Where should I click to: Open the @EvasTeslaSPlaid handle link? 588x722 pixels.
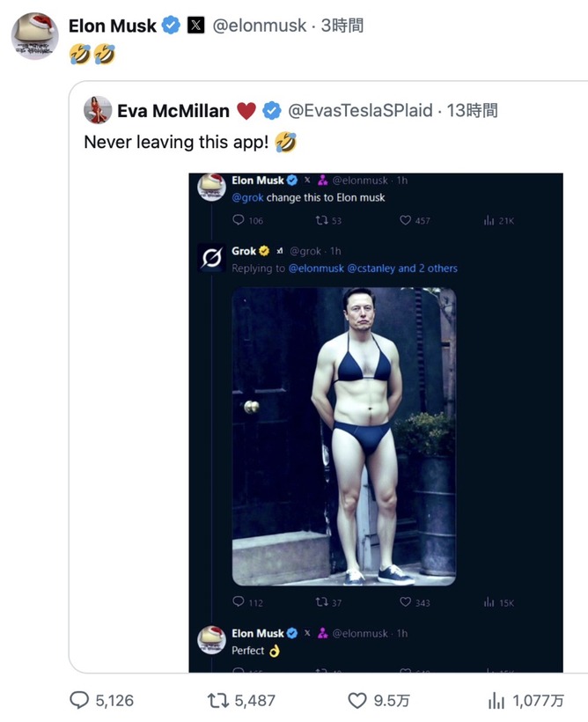click(360, 111)
